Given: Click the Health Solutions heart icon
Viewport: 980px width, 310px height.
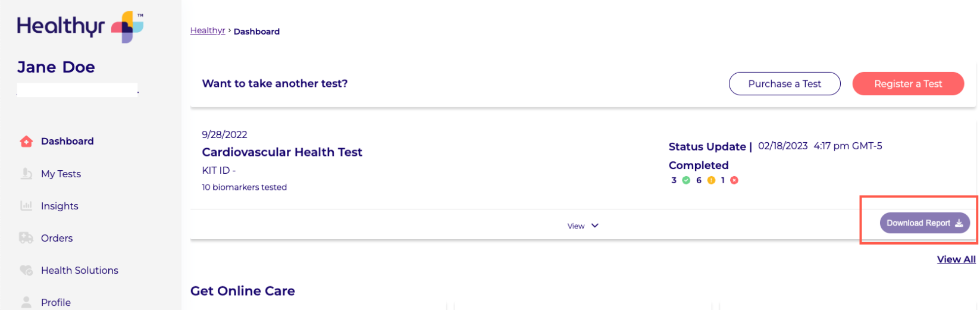Looking at the screenshot, I should tap(26, 270).
